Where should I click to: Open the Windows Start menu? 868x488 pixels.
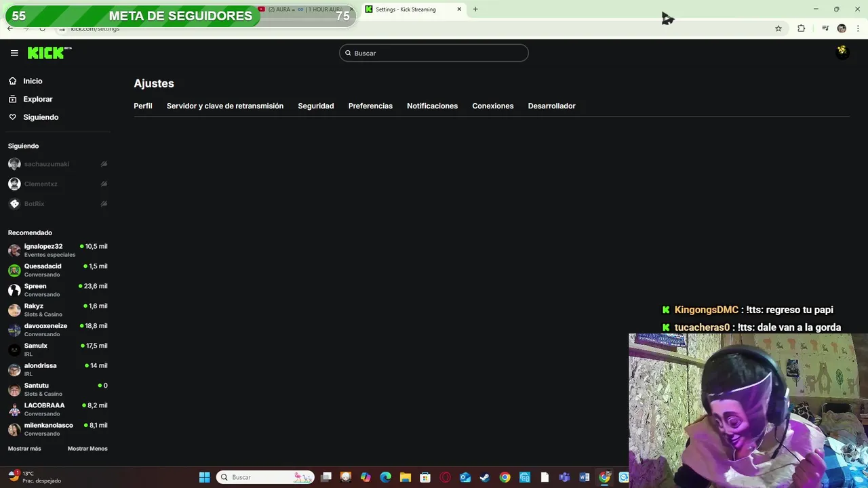coord(204,477)
